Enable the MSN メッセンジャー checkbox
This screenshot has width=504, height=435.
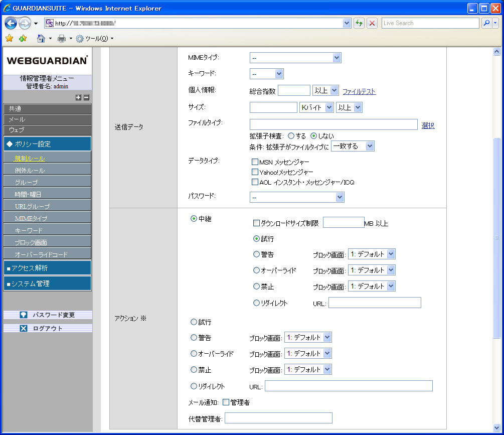coord(255,162)
